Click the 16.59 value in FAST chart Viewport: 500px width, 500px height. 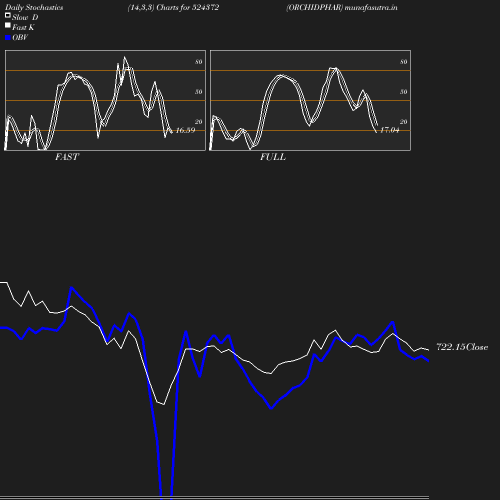click(185, 130)
